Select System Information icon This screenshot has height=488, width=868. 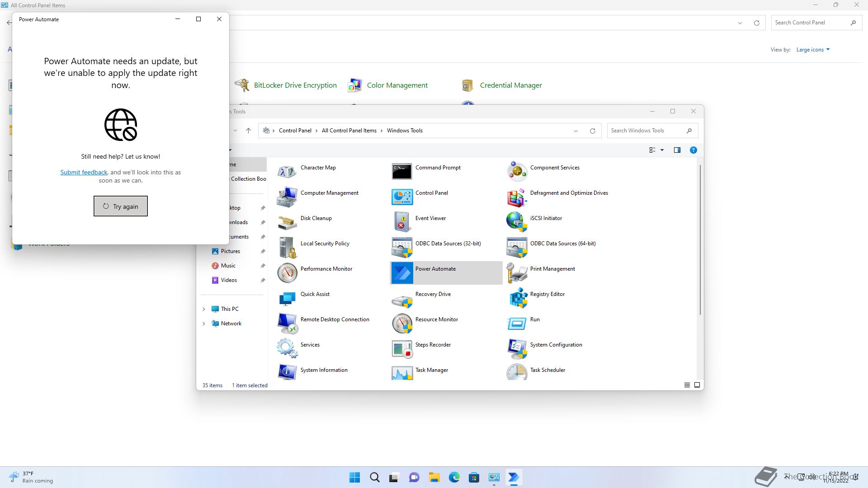tap(287, 372)
